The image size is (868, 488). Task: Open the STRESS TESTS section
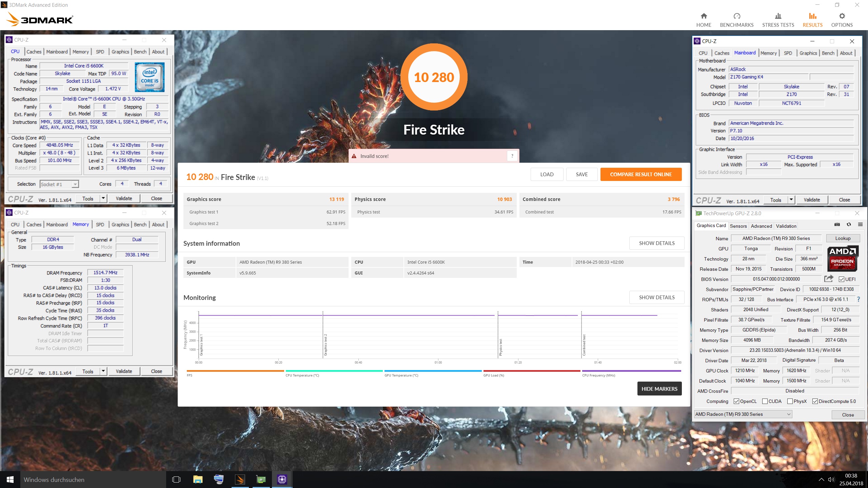pyautogui.click(x=778, y=20)
